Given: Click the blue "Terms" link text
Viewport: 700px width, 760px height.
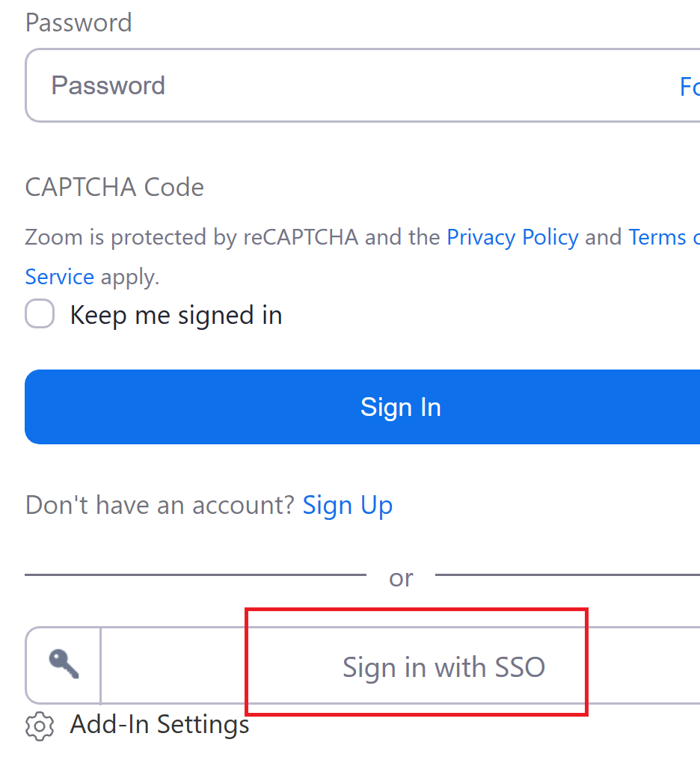Looking at the screenshot, I should 657,238.
